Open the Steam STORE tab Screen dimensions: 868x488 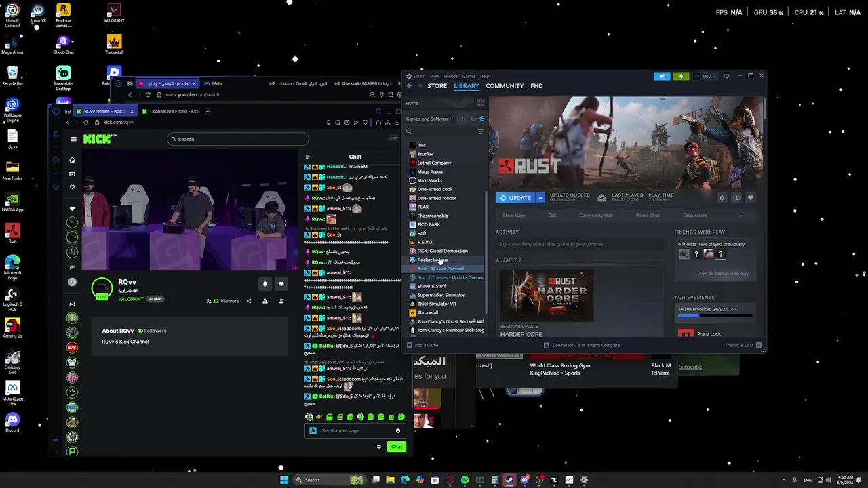[x=437, y=86]
